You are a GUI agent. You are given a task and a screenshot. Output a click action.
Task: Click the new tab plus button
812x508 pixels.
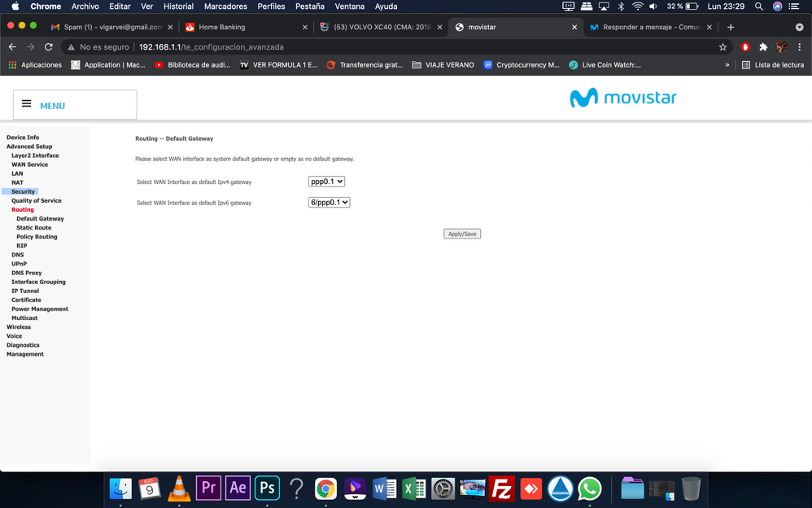click(x=731, y=27)
